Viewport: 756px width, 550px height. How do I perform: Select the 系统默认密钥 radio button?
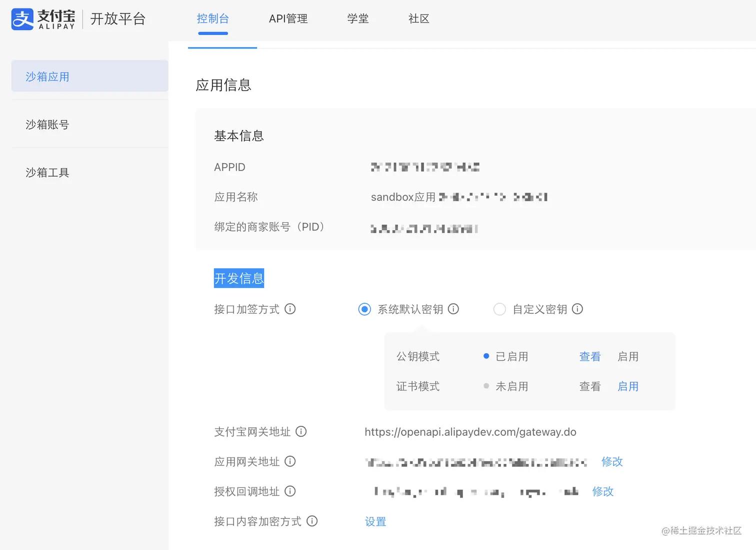(x=364, y=309)
